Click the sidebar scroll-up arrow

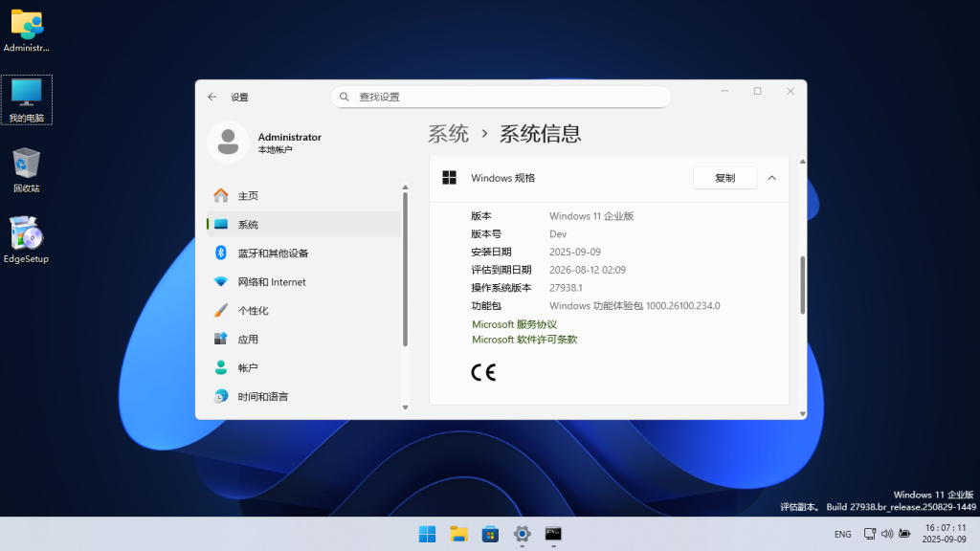(405, 187)
